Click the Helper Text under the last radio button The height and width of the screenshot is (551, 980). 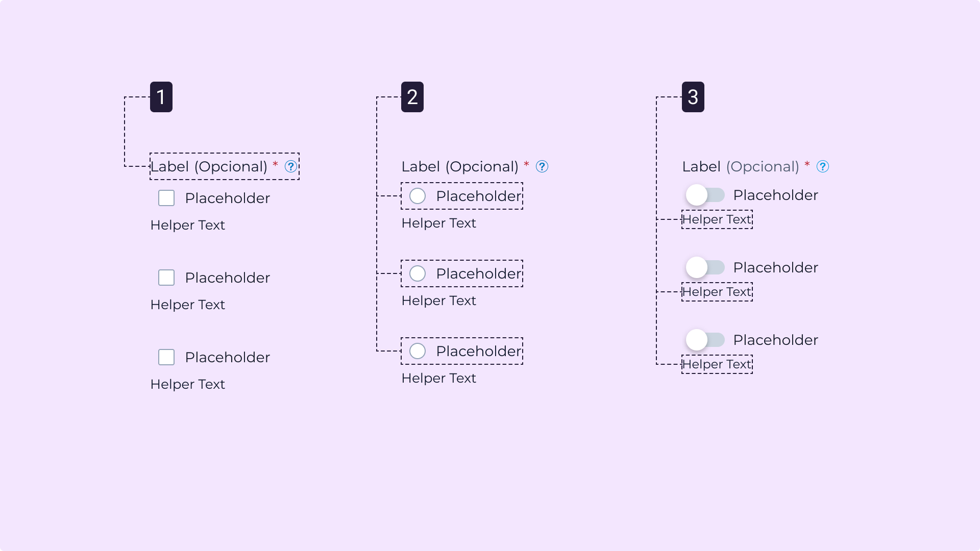click(x=438, y=378)
